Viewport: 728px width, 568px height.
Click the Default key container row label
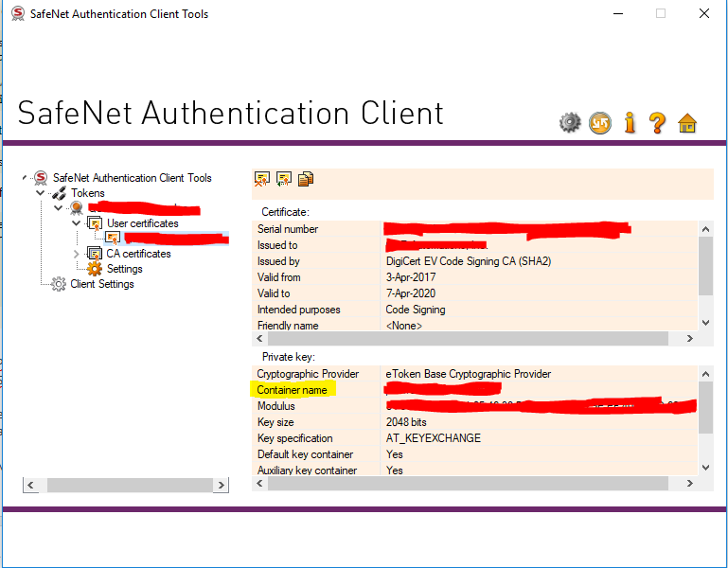(305, 454)
